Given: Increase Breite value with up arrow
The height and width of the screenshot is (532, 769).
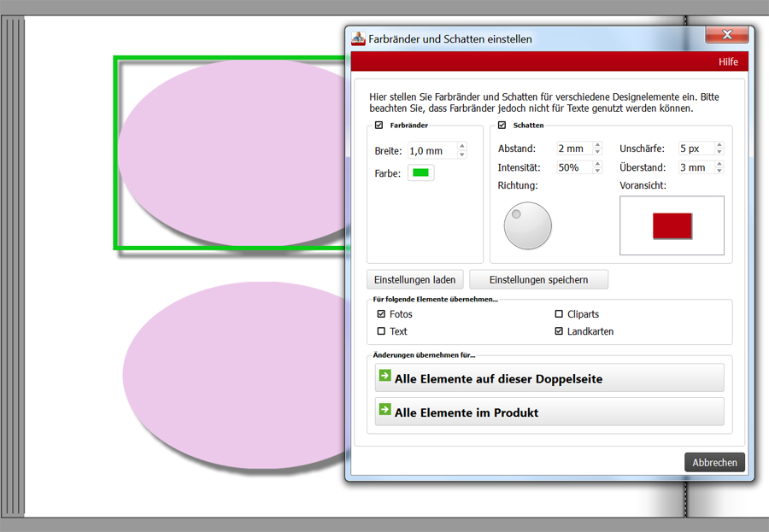Looking at the screenshot, I should [x=462, y=146].
